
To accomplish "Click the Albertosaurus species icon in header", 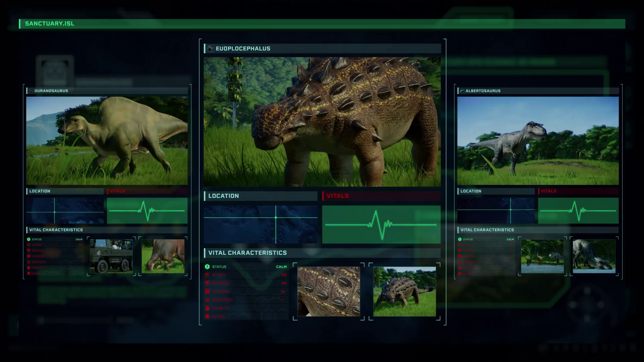I will click(x=462, y=91).
